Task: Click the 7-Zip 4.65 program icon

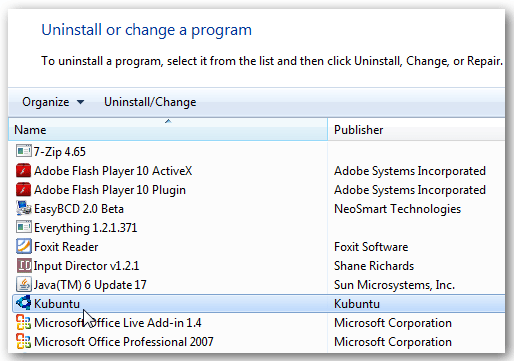Action: [x=24, y=151]
